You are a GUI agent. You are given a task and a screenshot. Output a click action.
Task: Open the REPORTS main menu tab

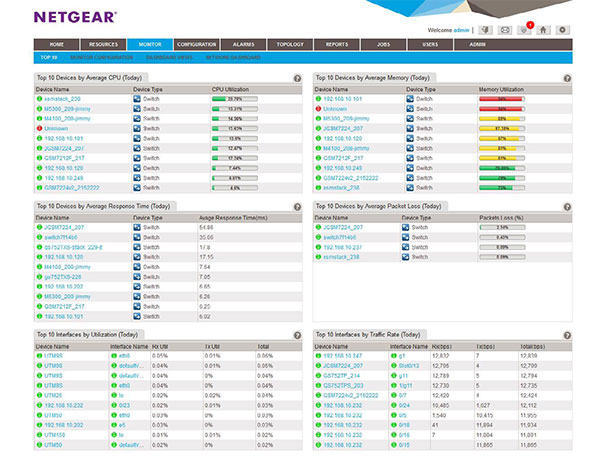(x=337, y=44)
